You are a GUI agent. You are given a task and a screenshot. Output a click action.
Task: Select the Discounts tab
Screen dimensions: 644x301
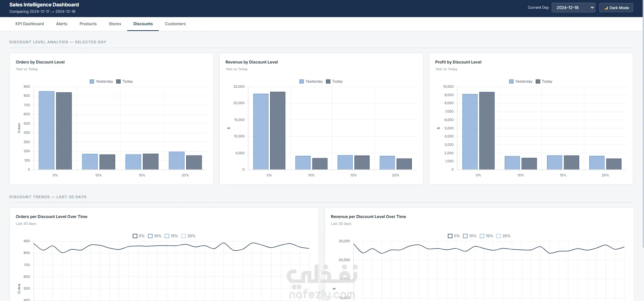point(143,24)
